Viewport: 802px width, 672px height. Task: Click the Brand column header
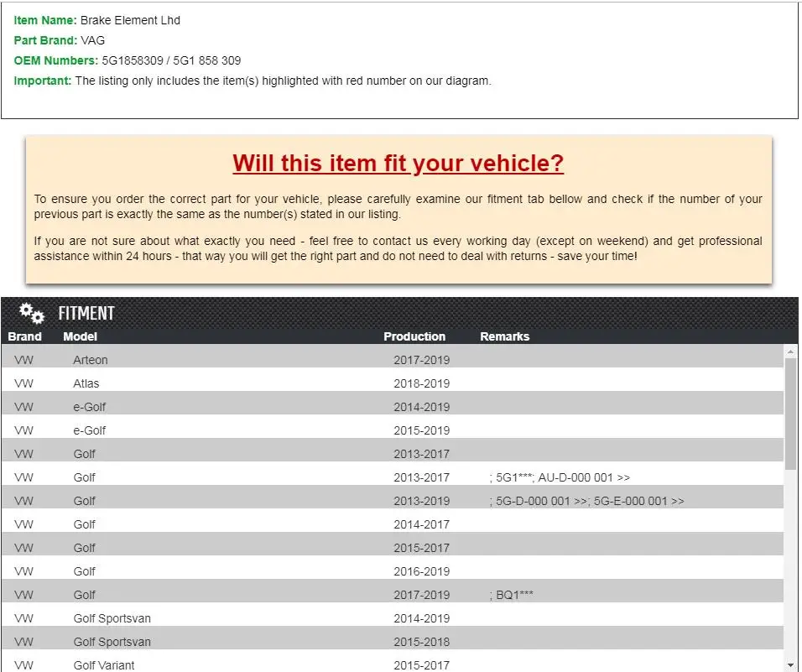pos(24,336)
